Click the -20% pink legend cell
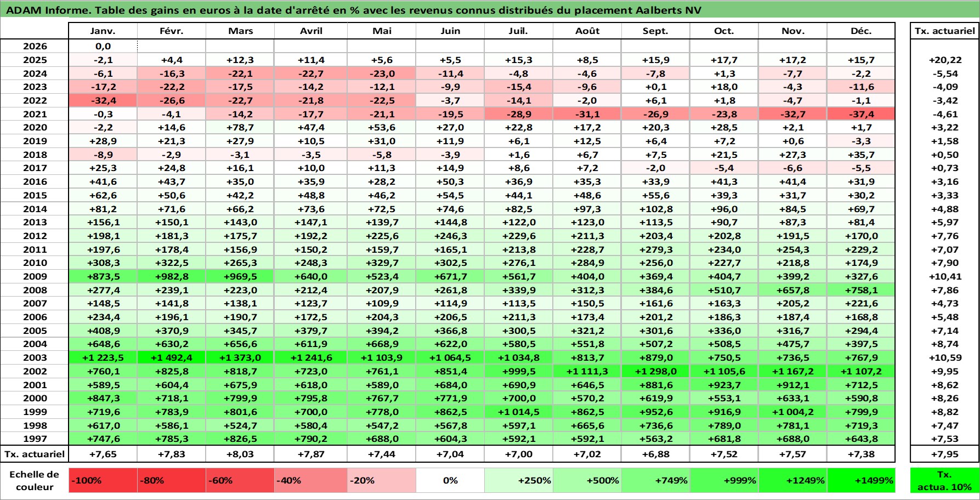Image resolution: width=980 pixels, height=500 pixels. click(382, 480)
